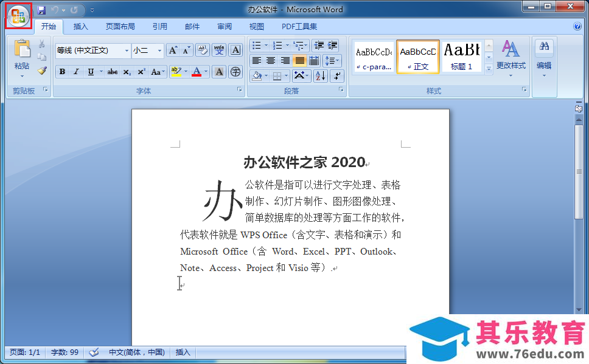This screenshot has width=589, height=364.
Task: Increase the paragraph indent
Action: tap(333, 46)
